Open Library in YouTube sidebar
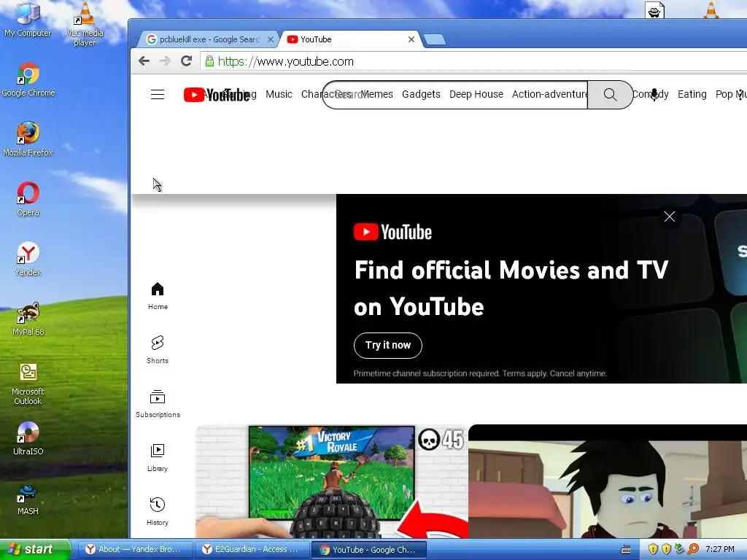 click(x=158, y=458)
